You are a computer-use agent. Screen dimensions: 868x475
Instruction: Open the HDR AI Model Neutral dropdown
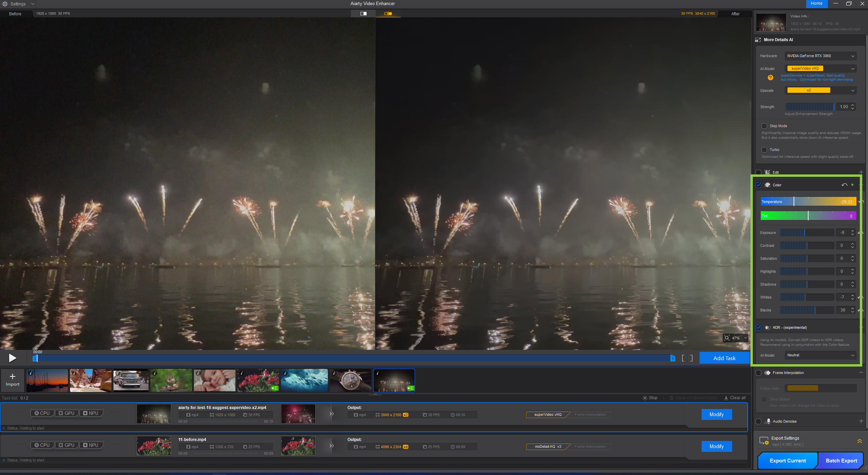820,355
